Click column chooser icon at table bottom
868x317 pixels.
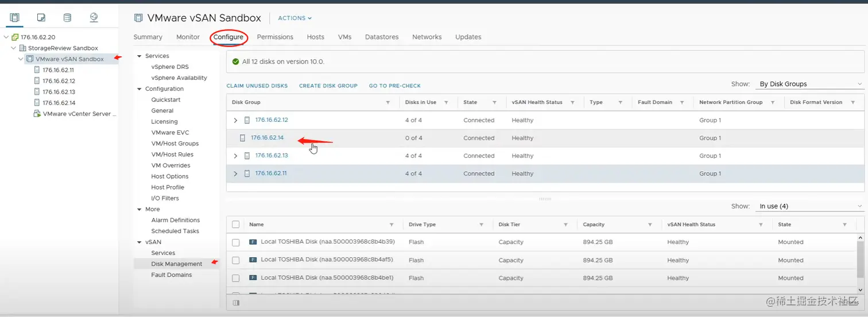point(235,303)
